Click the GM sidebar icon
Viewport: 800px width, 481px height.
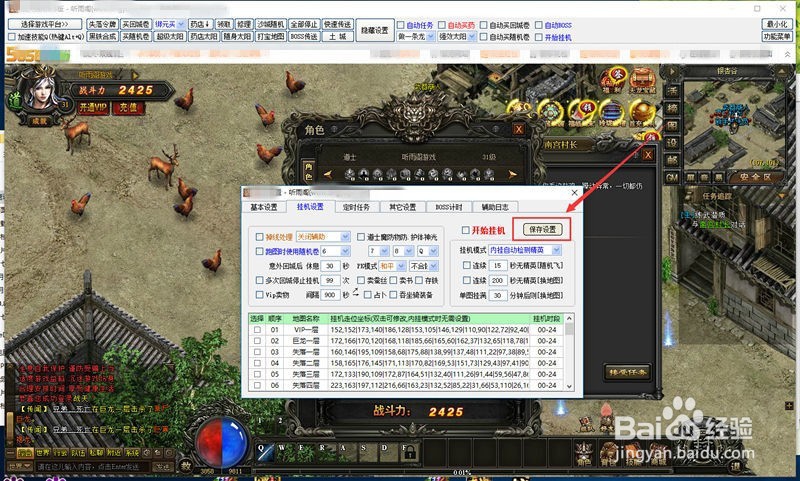click(672, 178)
